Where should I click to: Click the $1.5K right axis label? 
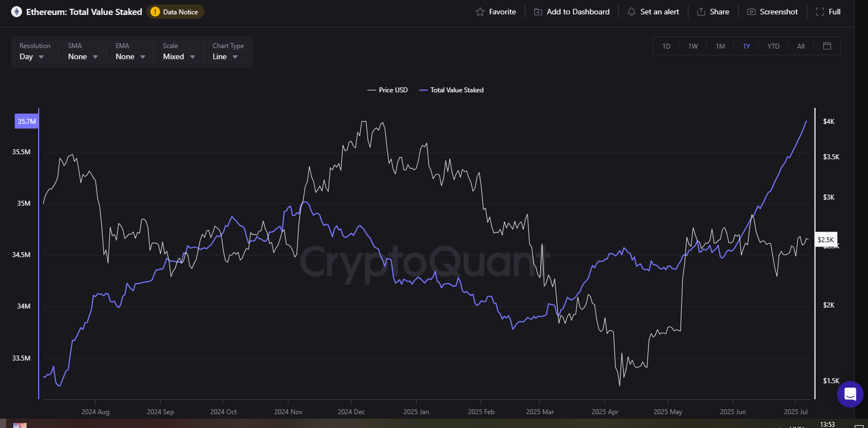pyautogui.click(x=831, y=381)
